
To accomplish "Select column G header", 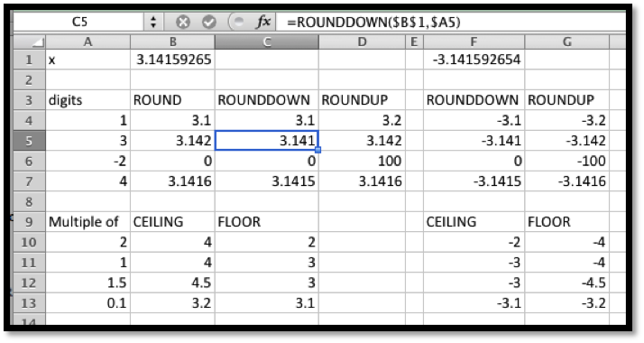I will point(566,42).
